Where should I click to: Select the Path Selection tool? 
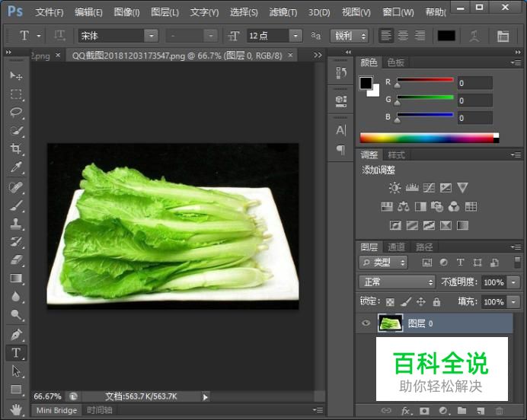click(x=16, y=371)
